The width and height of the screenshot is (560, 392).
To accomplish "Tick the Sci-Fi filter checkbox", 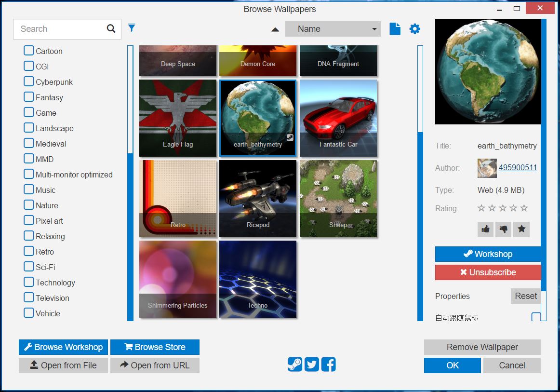I will [x=29, y=267].
